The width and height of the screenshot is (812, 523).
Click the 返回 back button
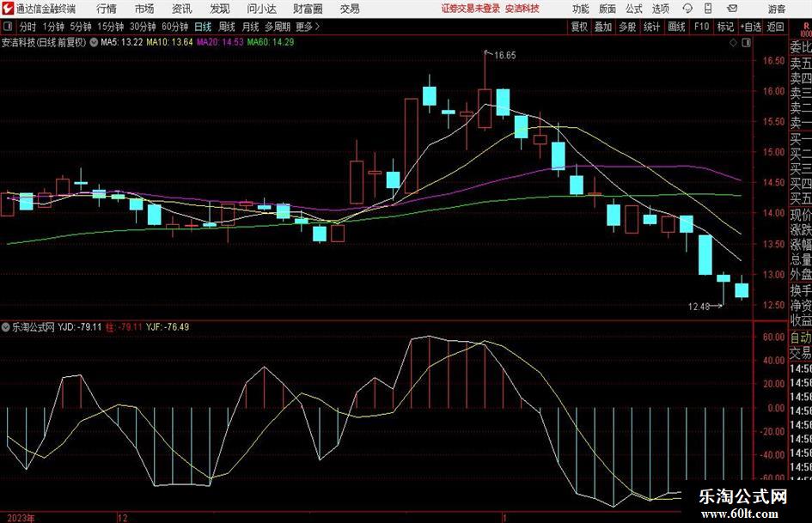click(x=776, y=27)
